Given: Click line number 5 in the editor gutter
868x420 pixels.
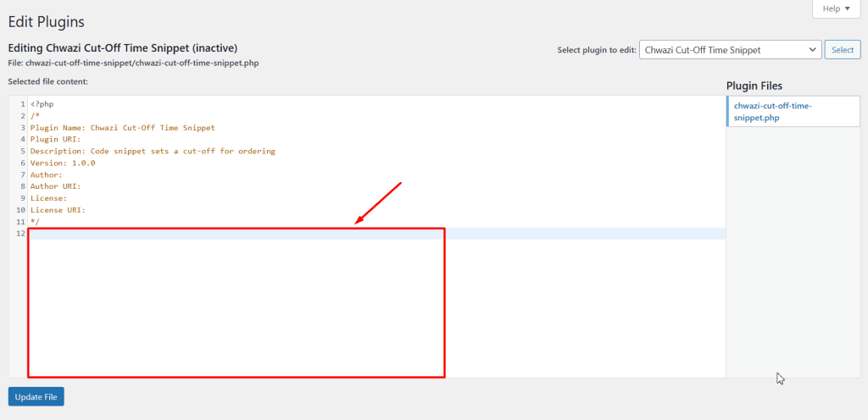Looking at the screenshot, I should (22, 152).
